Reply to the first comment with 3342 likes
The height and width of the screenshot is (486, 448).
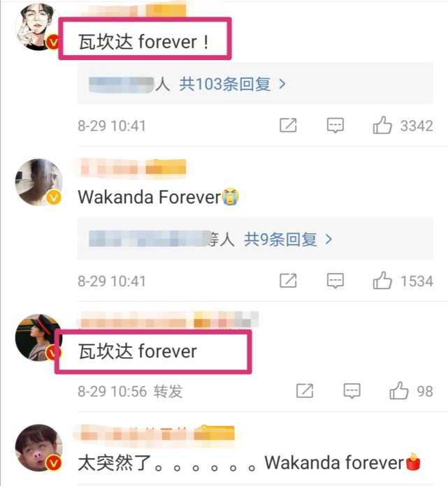coord(335,126)
